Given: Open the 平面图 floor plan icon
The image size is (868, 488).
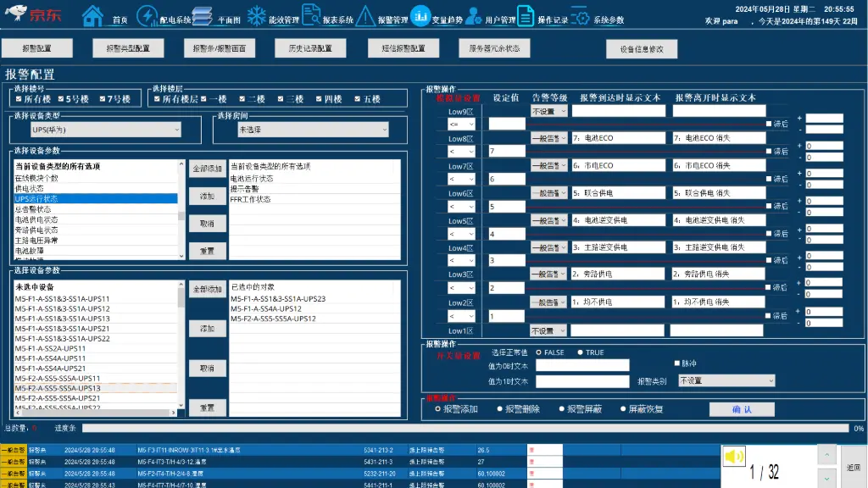Looking at the screenshot, I should (202, 15).
